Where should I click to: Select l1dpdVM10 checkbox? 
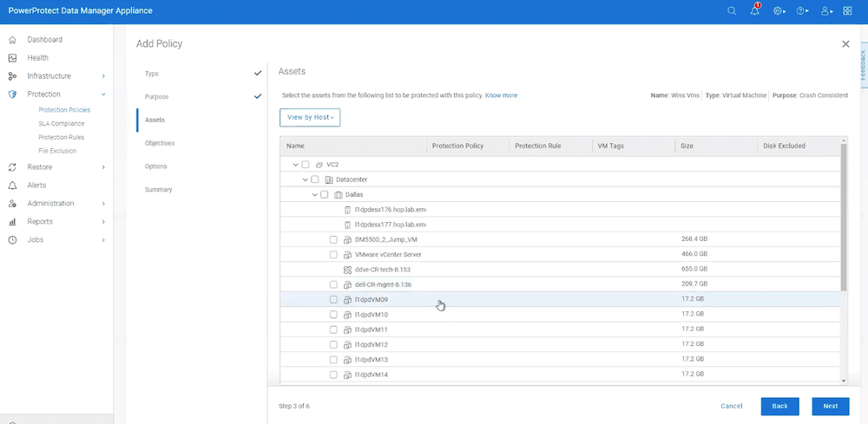333,315
